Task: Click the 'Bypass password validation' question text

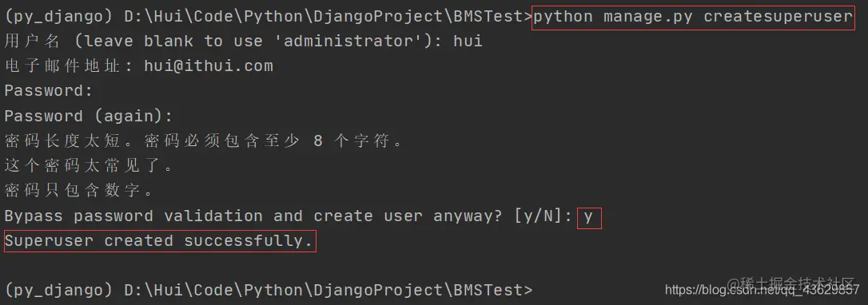Action: (133, 216)
